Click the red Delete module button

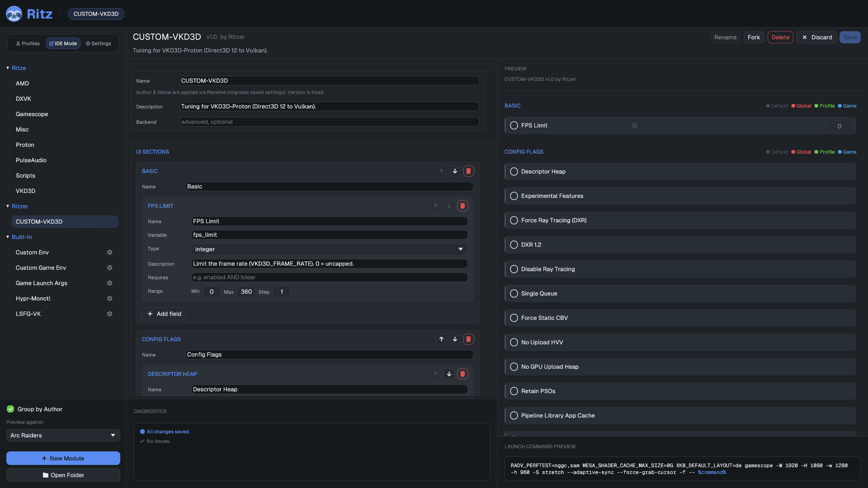(x=780, y=38)
